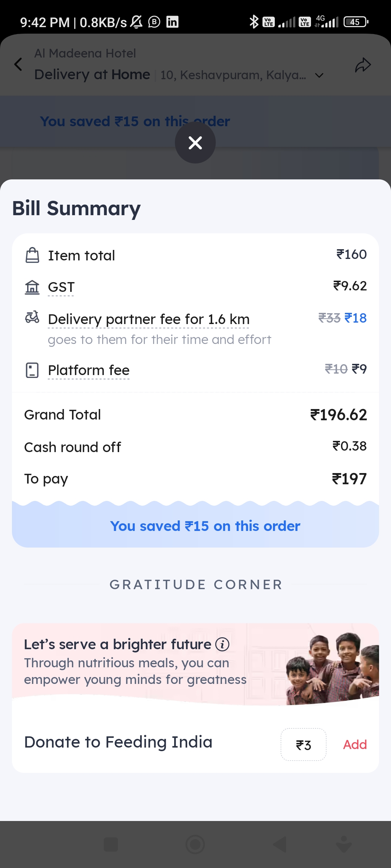Tap the back arrow near Al Madeena Hotel
This screenshot has height=868, width=391.
coord(18,64)
